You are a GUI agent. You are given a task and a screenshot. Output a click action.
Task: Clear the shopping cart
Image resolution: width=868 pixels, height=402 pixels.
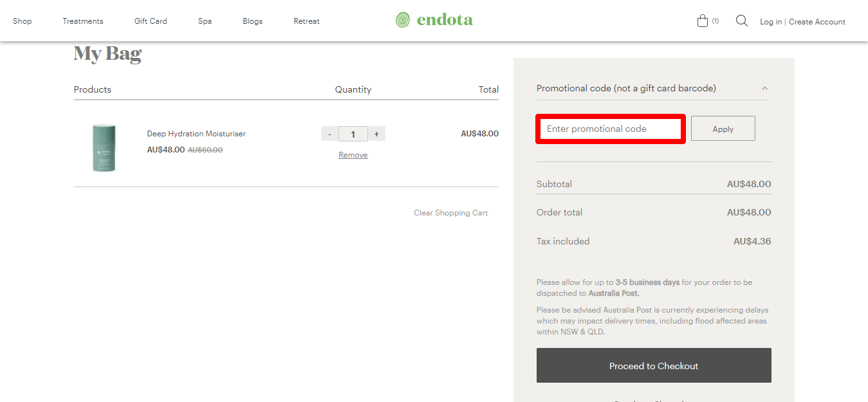450,212
